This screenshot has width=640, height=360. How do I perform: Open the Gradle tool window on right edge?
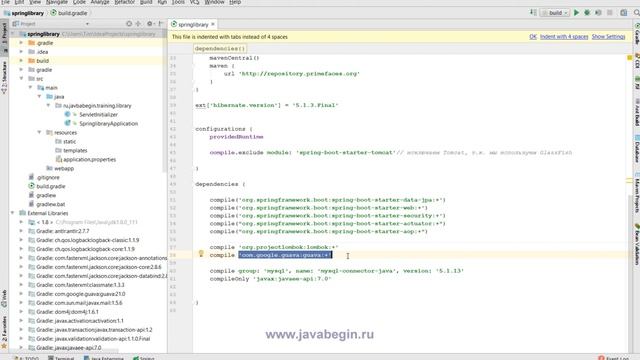pos(636,33)
